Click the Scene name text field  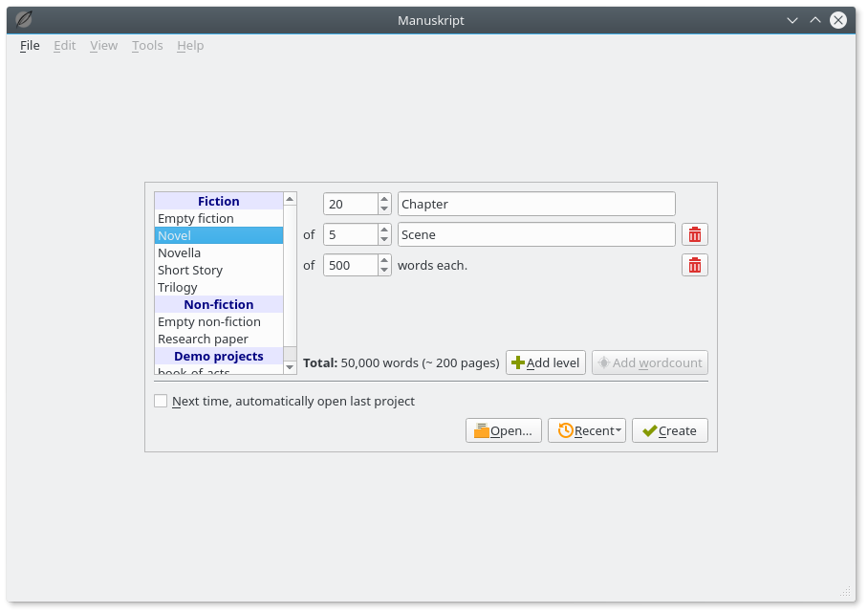[x=535, y=234]
